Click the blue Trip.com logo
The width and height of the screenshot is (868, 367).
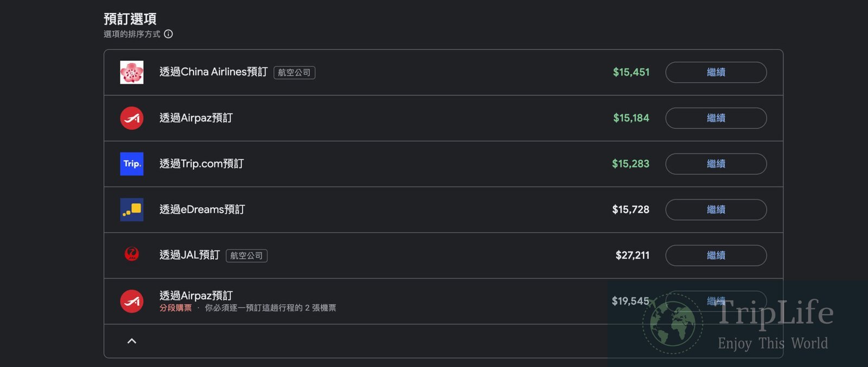(x=132, y=164)
